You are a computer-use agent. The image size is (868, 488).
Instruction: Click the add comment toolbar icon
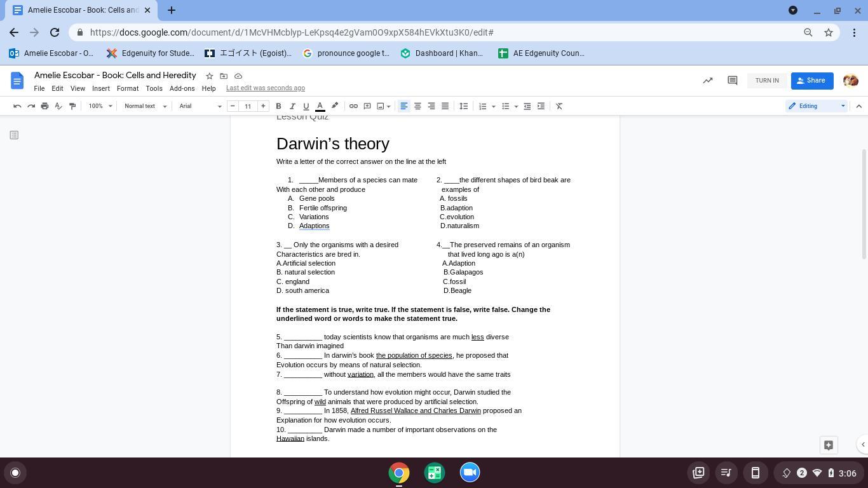click(x=367, y=106)
